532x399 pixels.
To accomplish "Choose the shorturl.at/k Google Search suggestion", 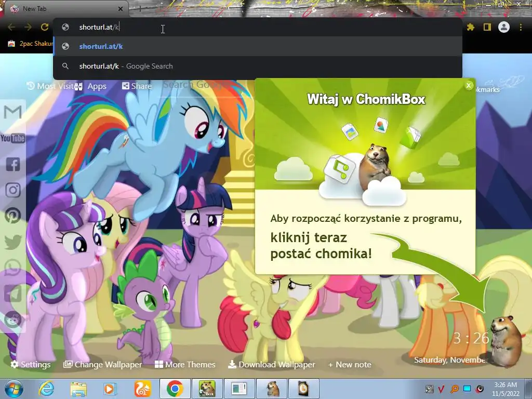I will click(x=258, y=66).
